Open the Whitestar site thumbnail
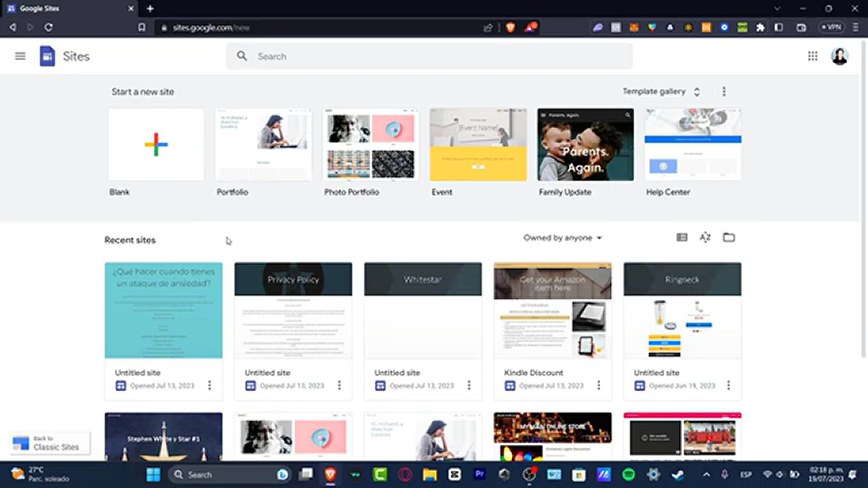Viewport: 868px width, 488px height. pos(423,310)
